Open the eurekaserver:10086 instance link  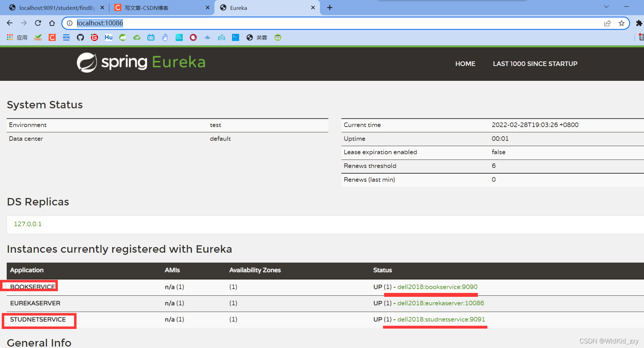pos(441,303)
